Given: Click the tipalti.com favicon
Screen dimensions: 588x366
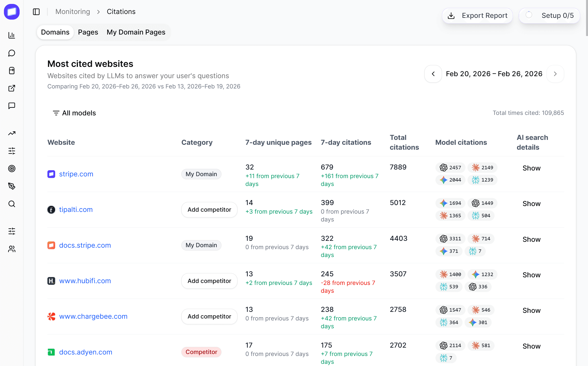Looking at the screenshot, I should [51, 210].
